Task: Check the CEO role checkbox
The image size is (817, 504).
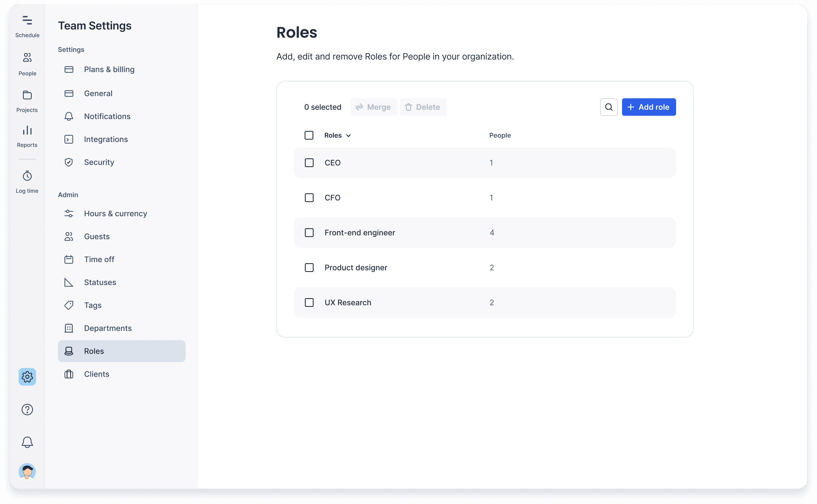Action: (309, 163)
